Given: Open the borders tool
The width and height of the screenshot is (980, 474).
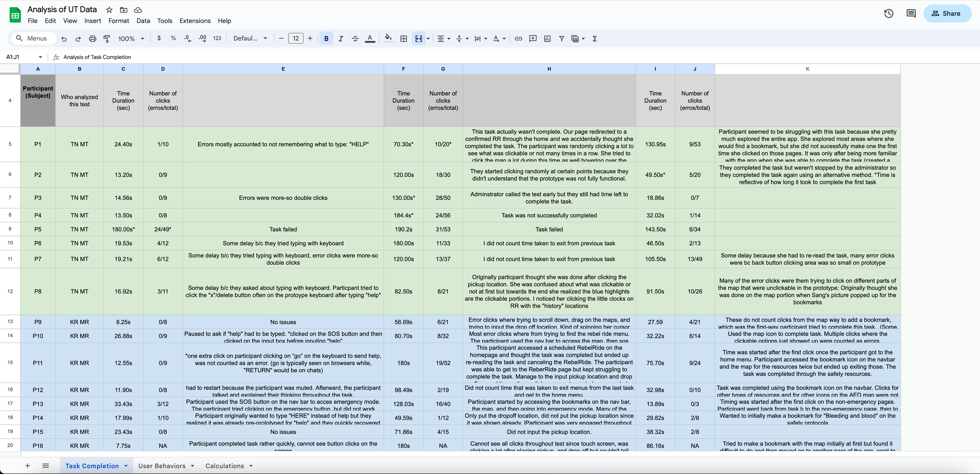Looking at the screenshot, I should [x=404, y=39].
